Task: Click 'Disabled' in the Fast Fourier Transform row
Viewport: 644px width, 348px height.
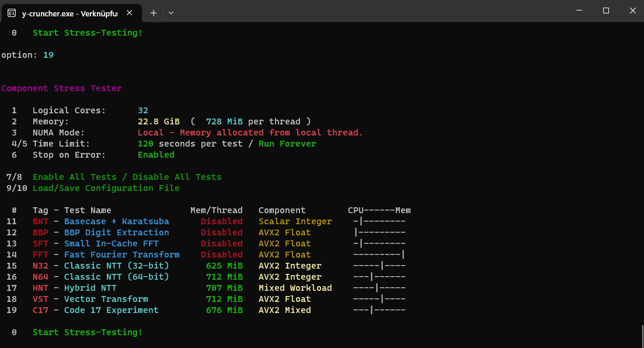Action: pyautogui.click(x=222, y=255)
